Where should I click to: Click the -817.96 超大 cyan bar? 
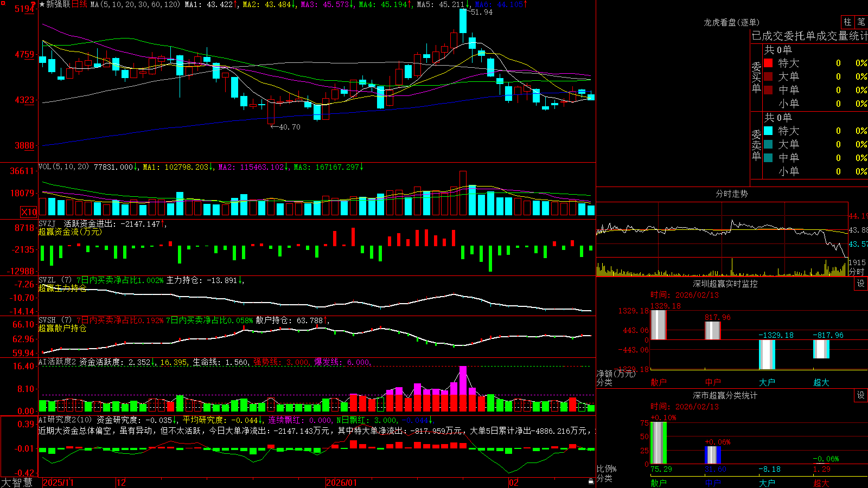pyautogui.click(x=821, y=349)
